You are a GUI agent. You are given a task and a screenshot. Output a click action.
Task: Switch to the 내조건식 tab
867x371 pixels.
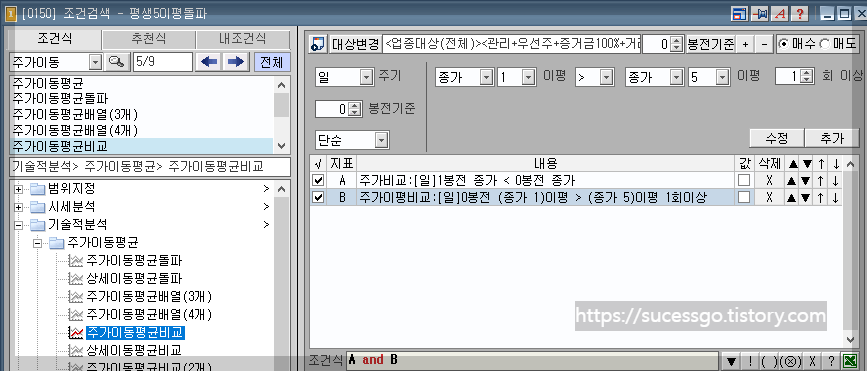(x=242, y=40)
